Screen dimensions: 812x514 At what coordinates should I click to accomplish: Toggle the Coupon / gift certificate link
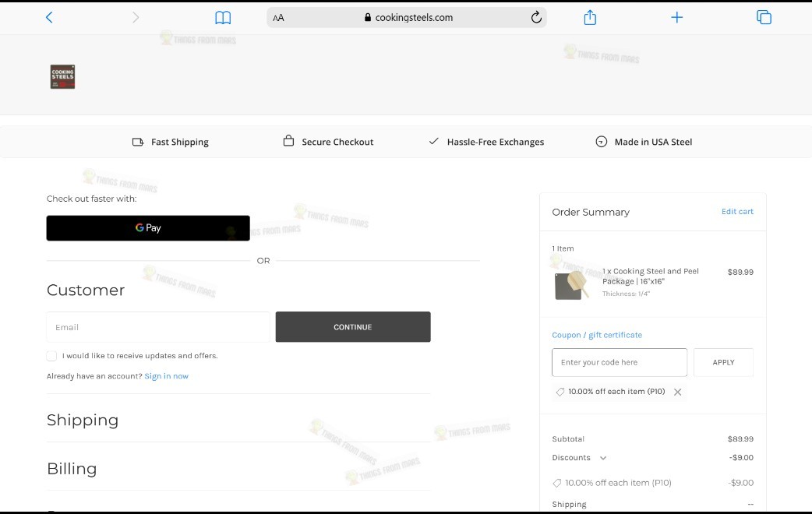click(x=597, y=335)
